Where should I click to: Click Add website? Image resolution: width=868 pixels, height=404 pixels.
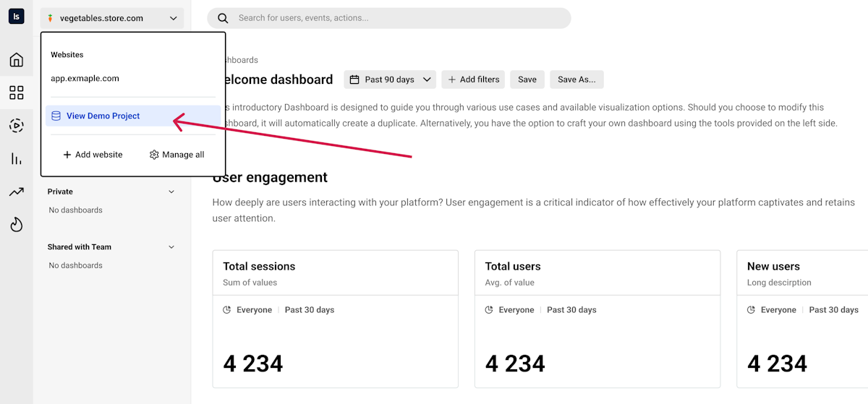click(93, 155)
